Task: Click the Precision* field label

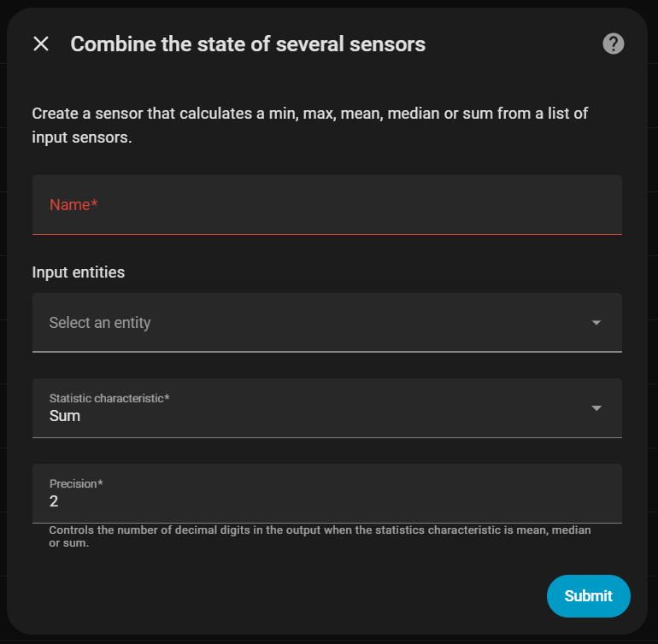Action: pyautogui.click(x=76, y=484)
